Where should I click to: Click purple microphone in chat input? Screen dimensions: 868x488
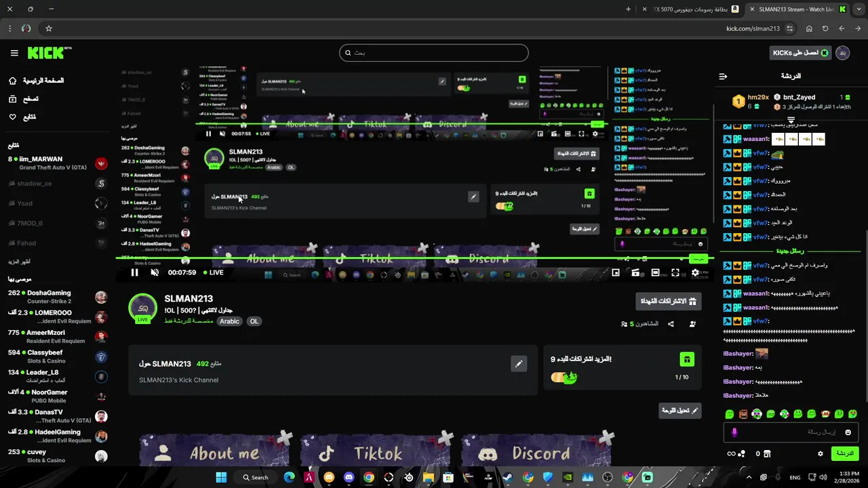click(x=734, y=432)
